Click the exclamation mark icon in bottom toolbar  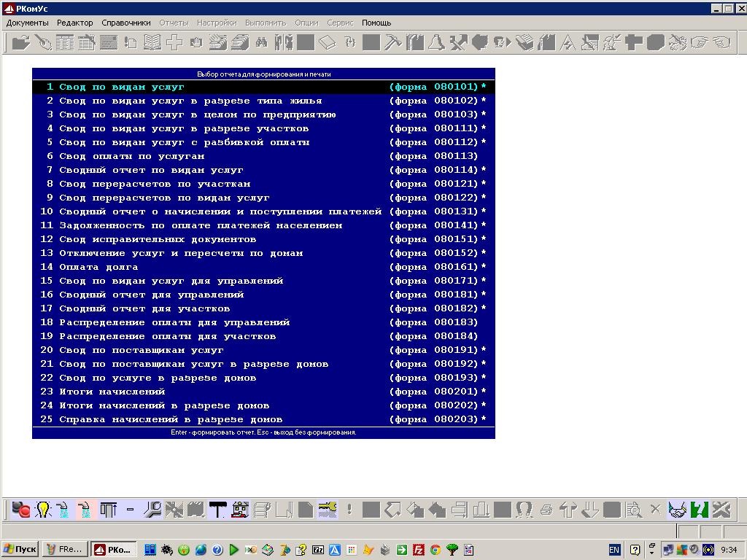(x=349, y=509)
